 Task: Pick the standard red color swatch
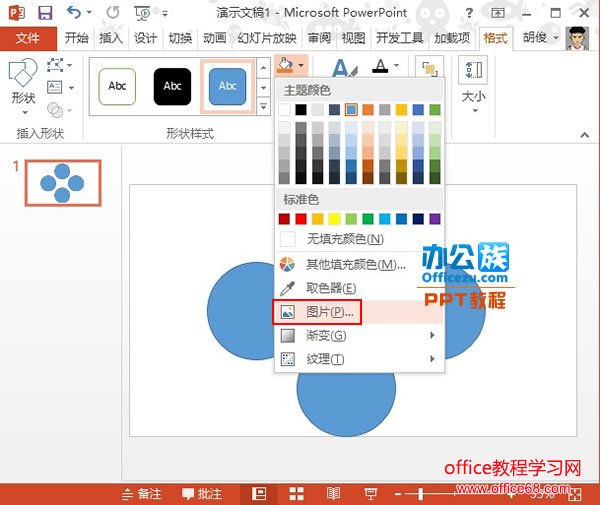tap(301, 219)
